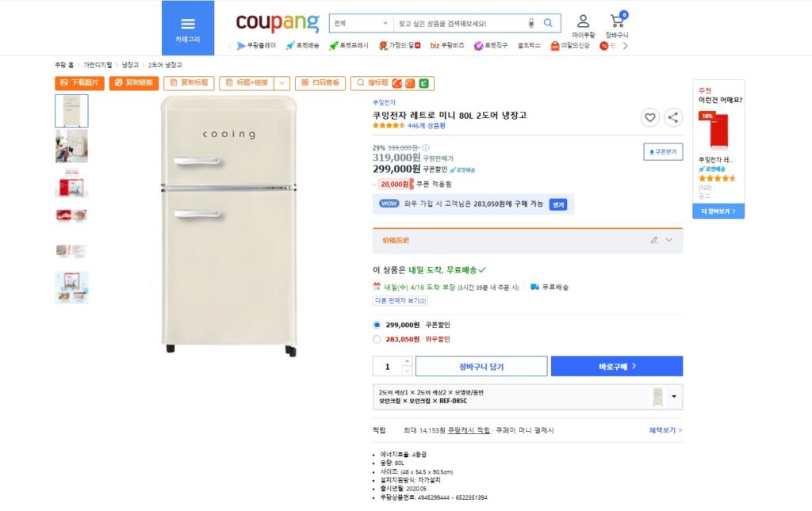
Task: Go to 로켓배송 in the top navigation
Action: [x=302, y=46]
